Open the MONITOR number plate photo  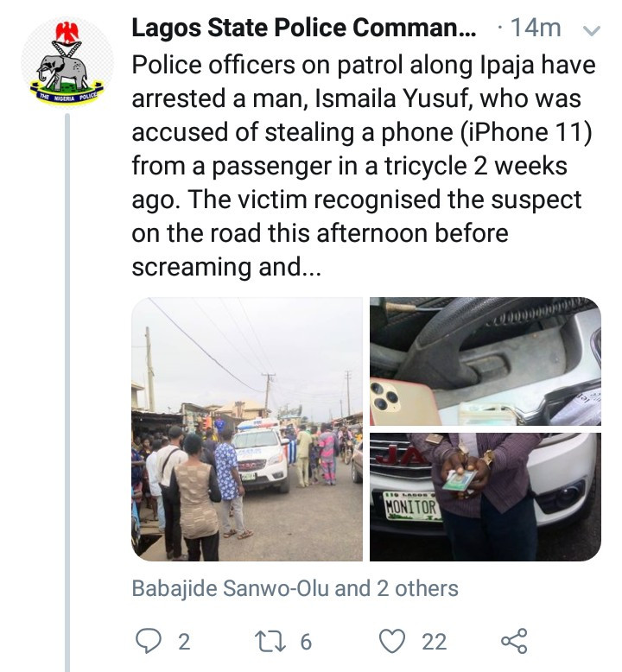pos(485,497)
